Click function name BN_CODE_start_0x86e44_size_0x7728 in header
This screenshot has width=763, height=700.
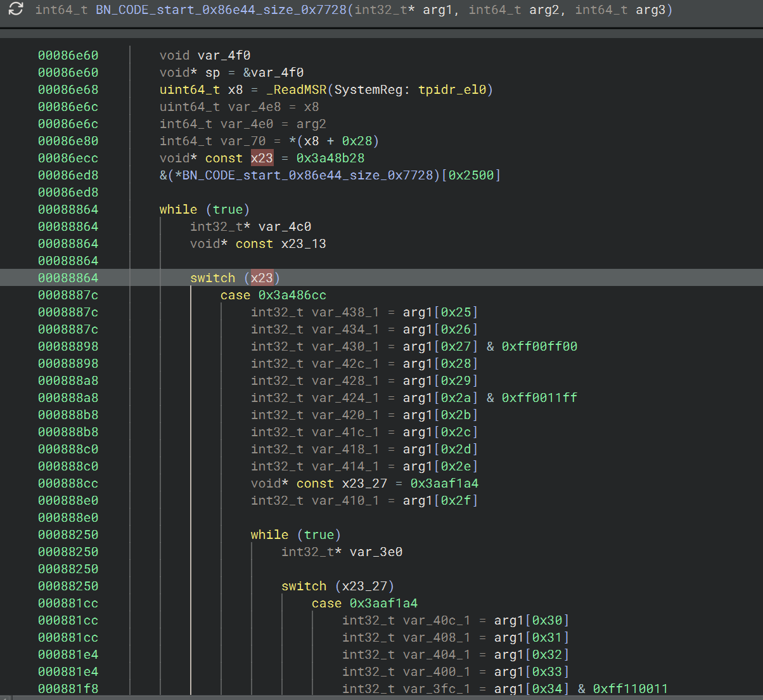[221, 10]
